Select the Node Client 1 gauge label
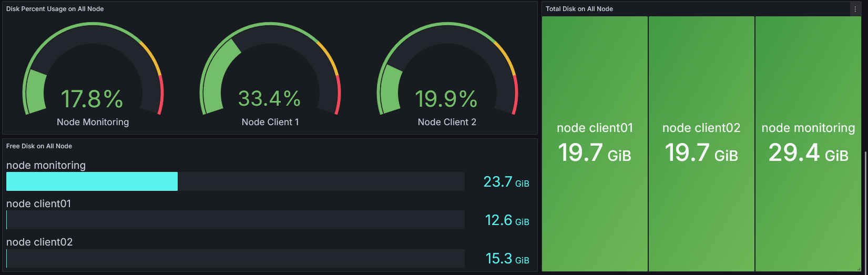 tap(270, 122)
